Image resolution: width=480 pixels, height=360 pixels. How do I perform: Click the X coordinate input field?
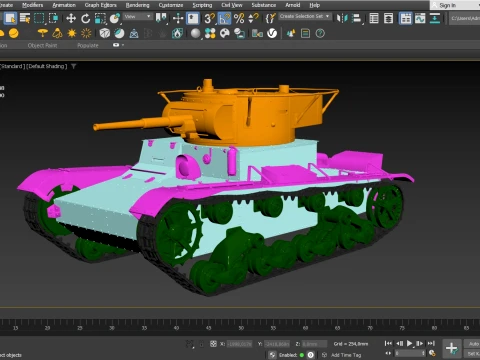pyautogui.click(x=239, y=344)
